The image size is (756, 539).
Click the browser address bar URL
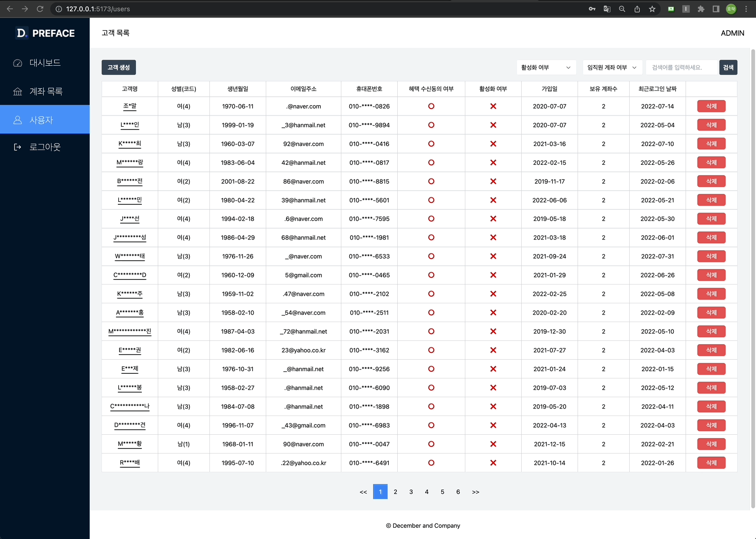click(98, 9)
